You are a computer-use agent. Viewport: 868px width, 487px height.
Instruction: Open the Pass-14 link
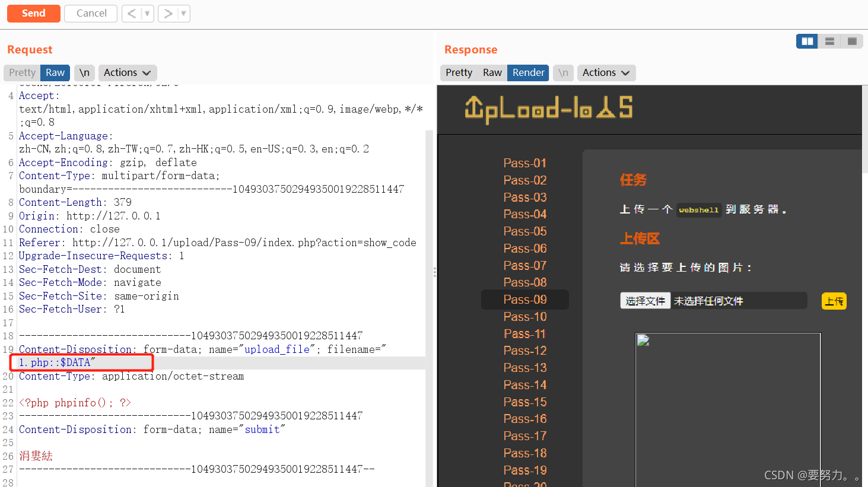tap(525, 385)
